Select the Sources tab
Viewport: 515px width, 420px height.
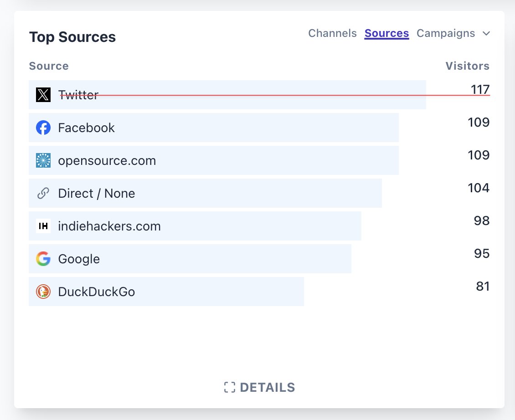386,33
